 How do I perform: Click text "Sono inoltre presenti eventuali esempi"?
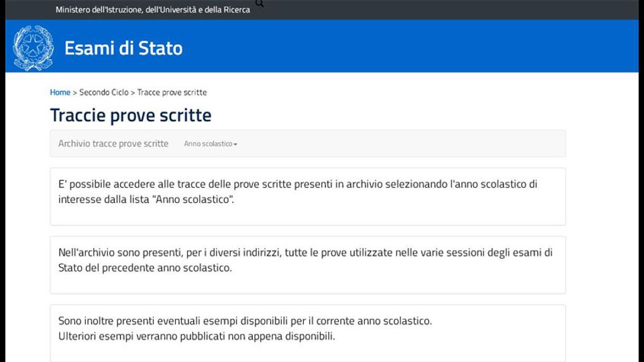[x=246, y=320]
